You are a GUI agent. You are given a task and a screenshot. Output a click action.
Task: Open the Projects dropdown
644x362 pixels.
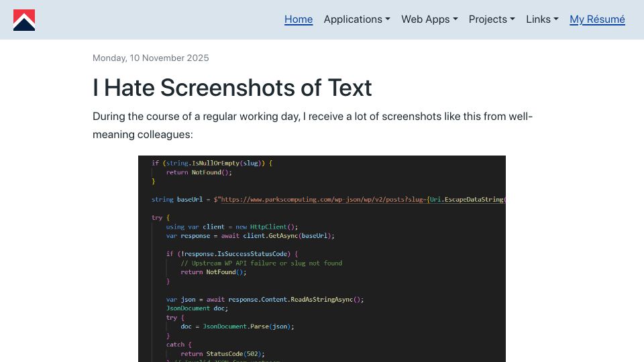(492, 19)
